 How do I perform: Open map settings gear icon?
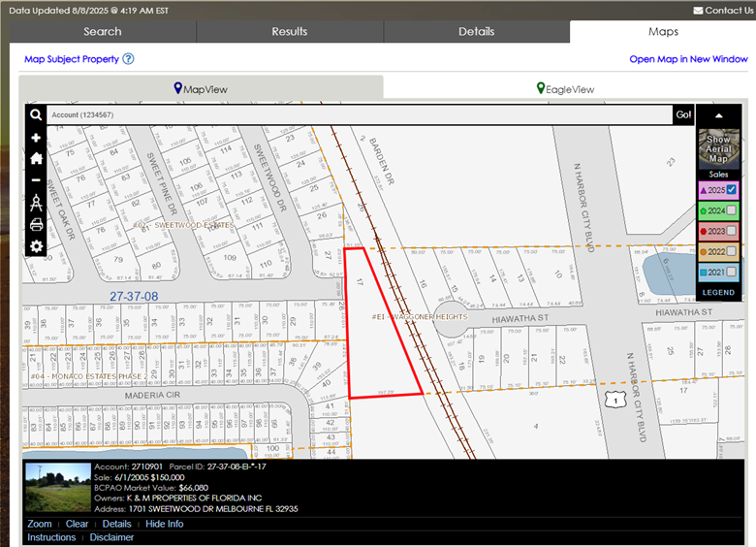point(36,246)
